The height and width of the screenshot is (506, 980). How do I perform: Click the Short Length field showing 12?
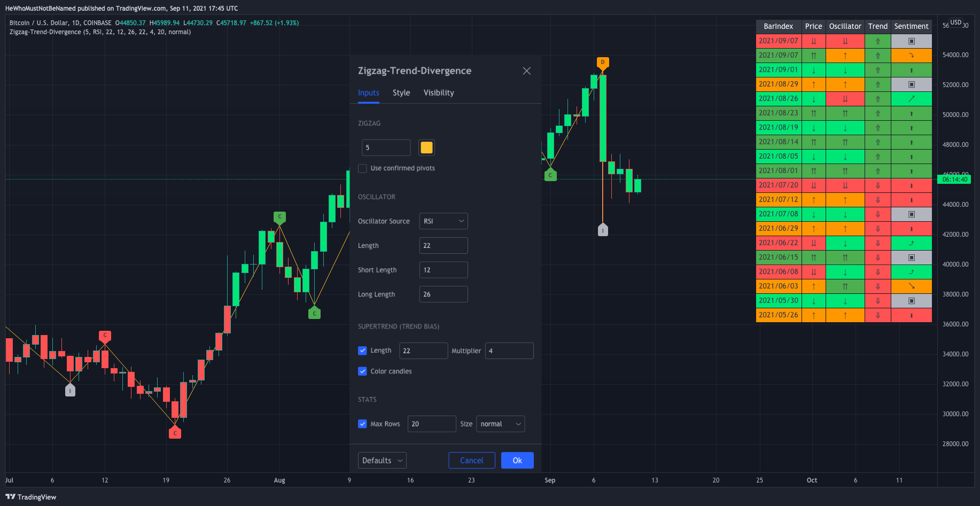tap(444, 270)
